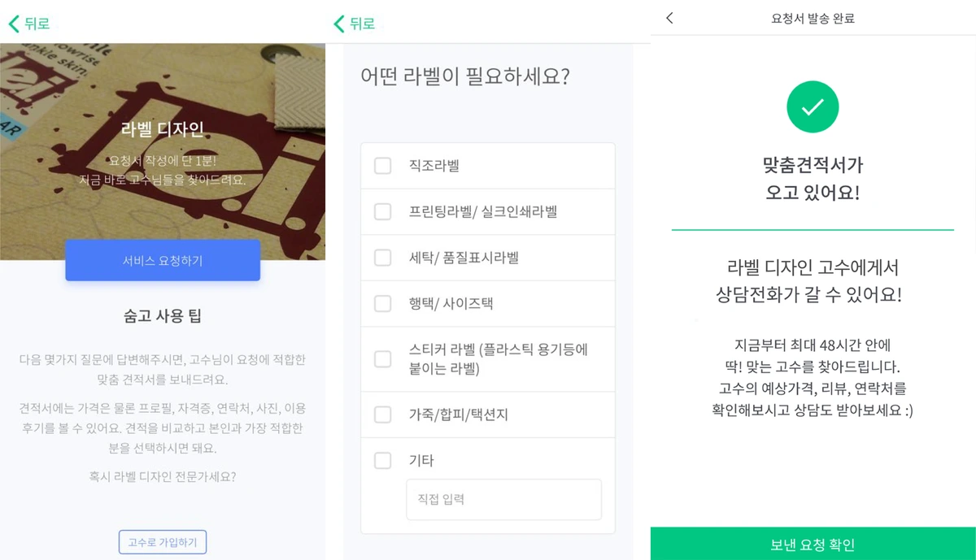Image resolution: width=976 pixels, height=560 pixels.
Task: Tap the back chevron on the 라벨 디자인 screen
Action: (14, 24)
